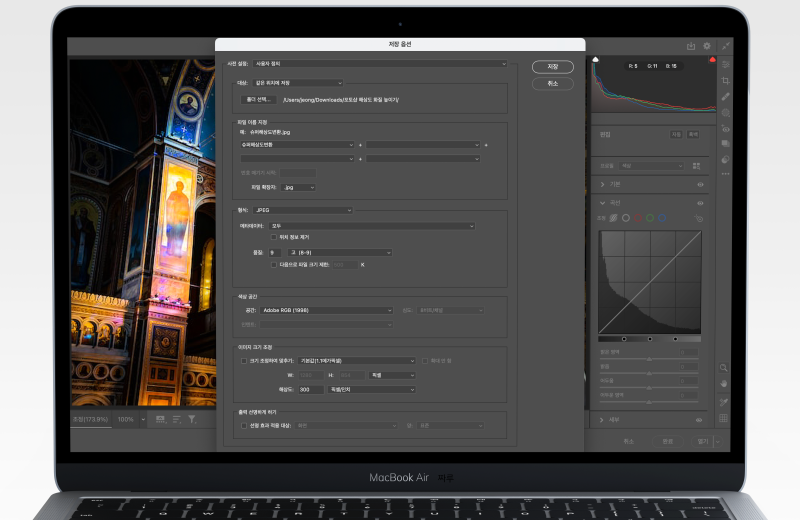
Task: Select the Edit sliders tool icon
Action: [726, 64]
